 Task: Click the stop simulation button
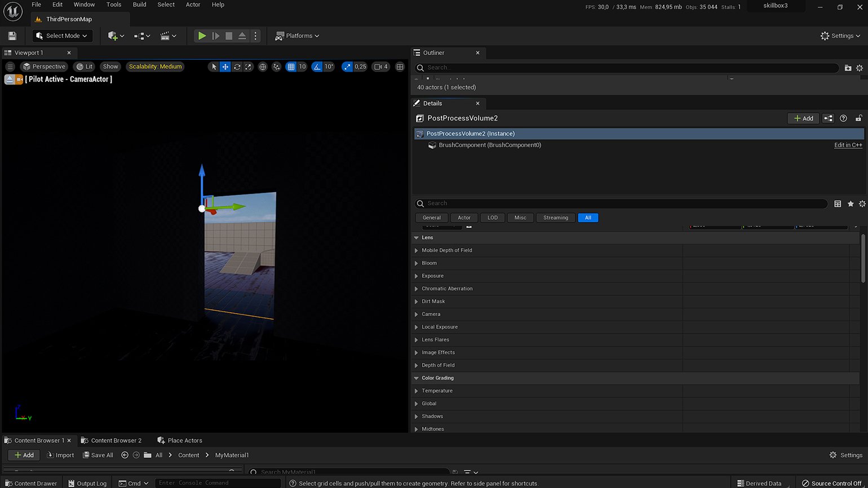229,36
